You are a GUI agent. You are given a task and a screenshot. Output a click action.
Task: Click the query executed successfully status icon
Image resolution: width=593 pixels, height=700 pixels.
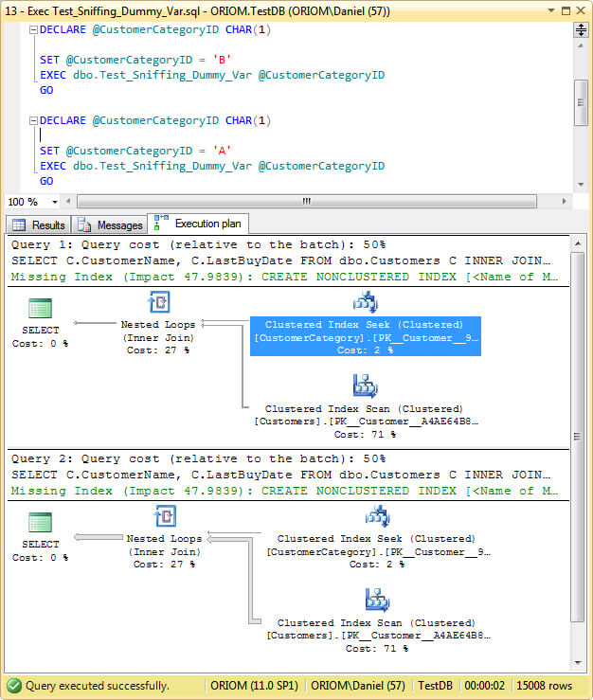pos(14,686)
